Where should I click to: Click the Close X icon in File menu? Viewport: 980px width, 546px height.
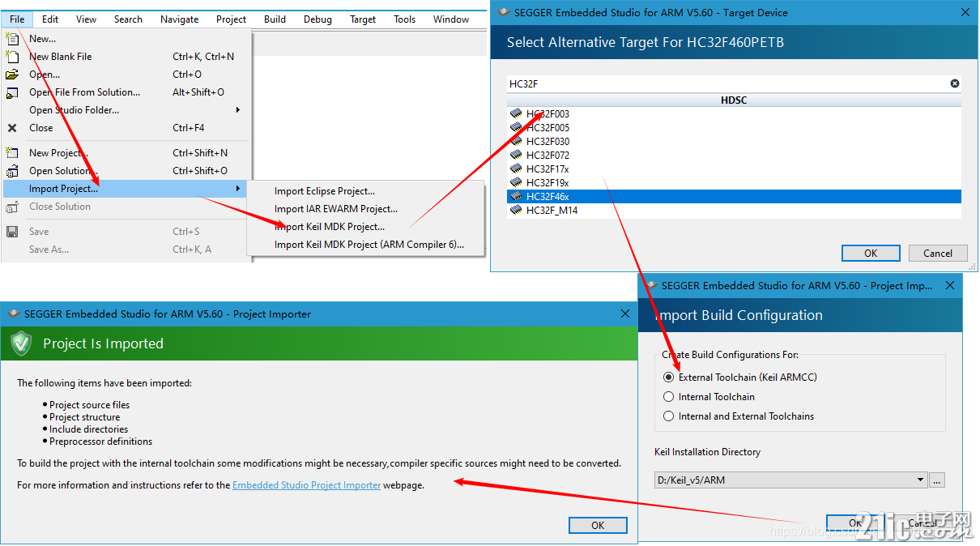(x=12, y=128)
